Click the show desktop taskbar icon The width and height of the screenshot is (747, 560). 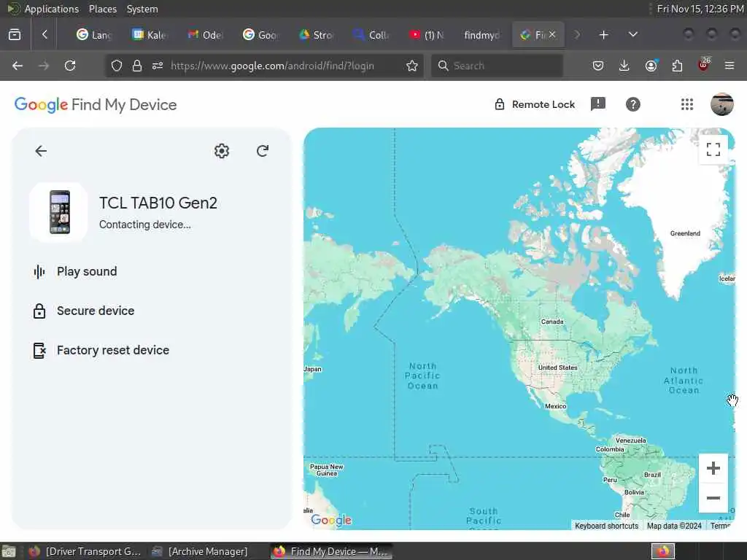[9, 552]
